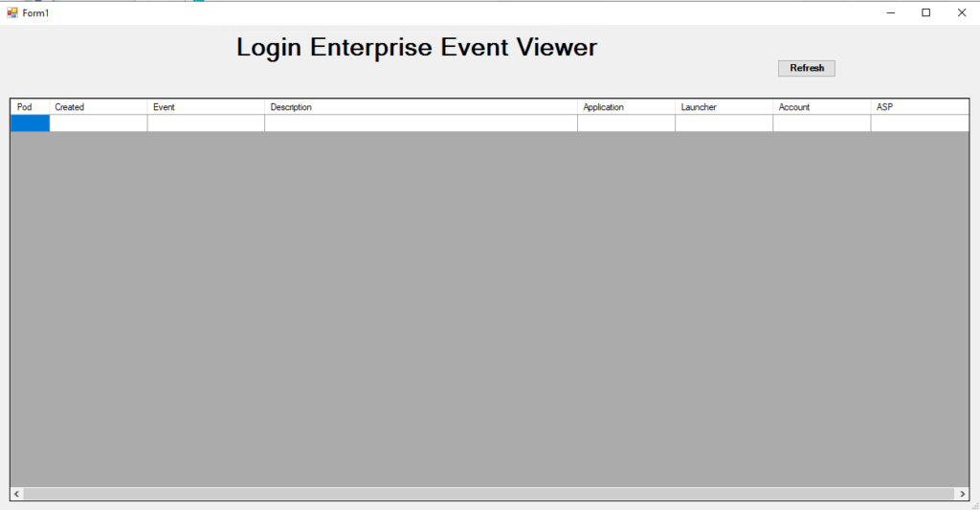Select the empty Application cell in first row
The height and width of the screenshot is (510, 980).
click(626, 123)
